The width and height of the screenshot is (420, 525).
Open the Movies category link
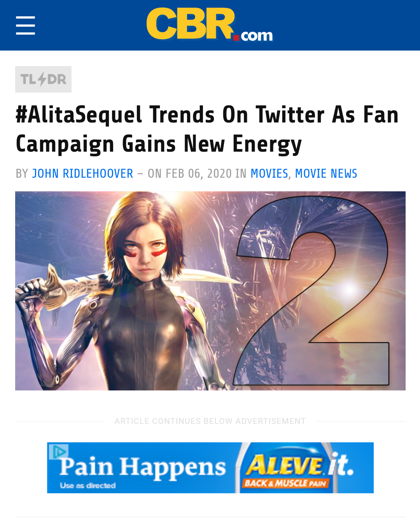(269, 173)
